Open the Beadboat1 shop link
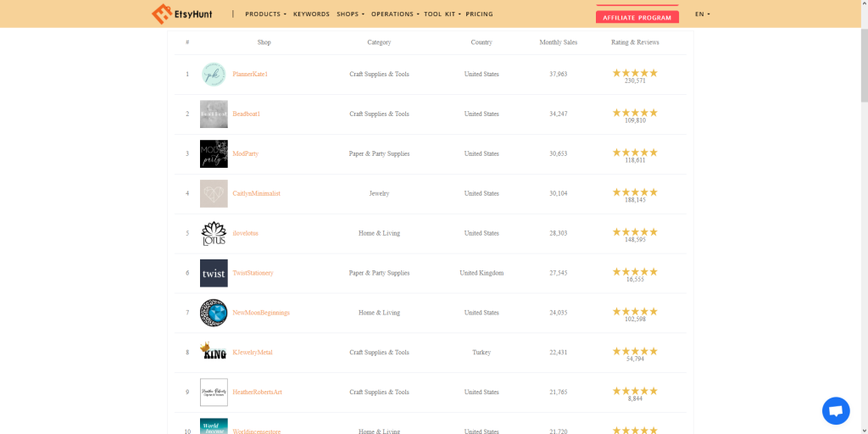 click(x=246, y=114)
